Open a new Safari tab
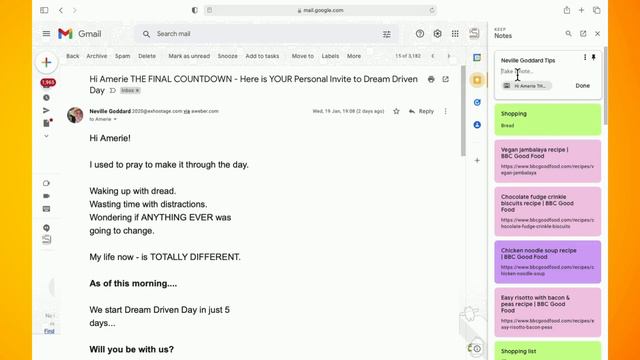 coord(581,10)
